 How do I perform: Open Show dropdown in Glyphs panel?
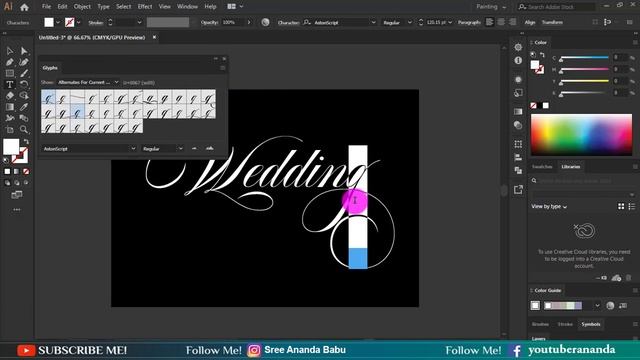[88, 82]
